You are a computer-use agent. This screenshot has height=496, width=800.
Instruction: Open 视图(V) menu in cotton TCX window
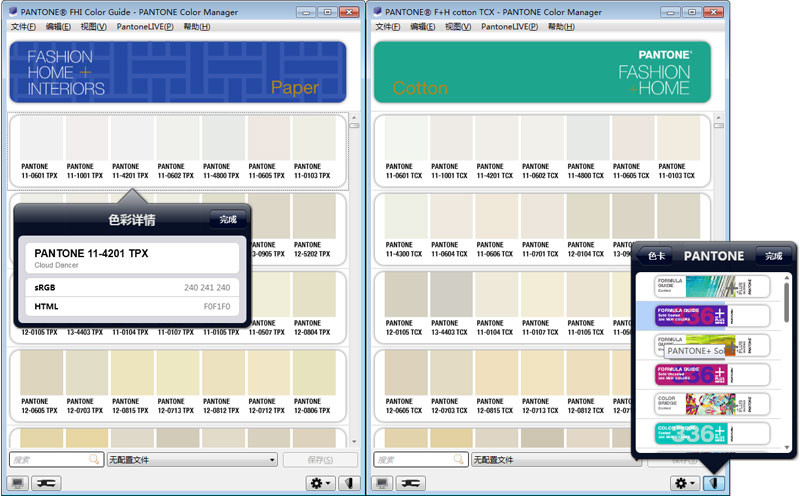458,27
